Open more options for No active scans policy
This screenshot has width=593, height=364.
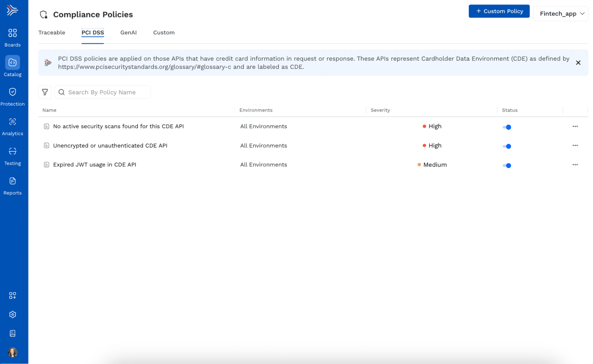coord(575,126)
